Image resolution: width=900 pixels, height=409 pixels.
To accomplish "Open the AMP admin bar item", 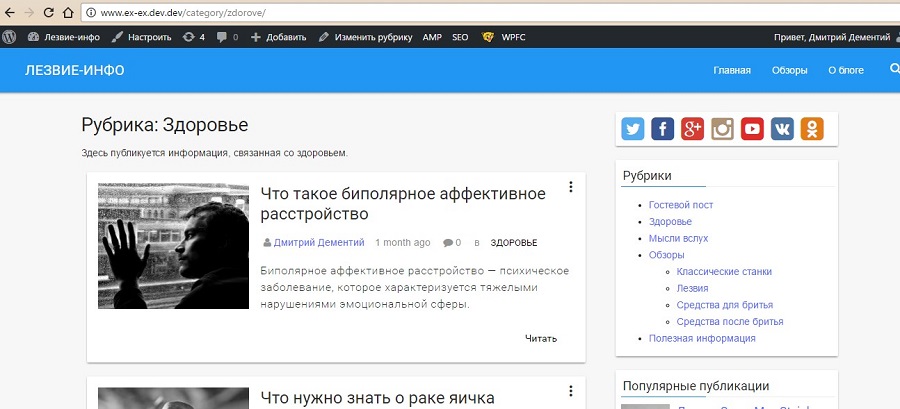I will [x=432, y=37].
